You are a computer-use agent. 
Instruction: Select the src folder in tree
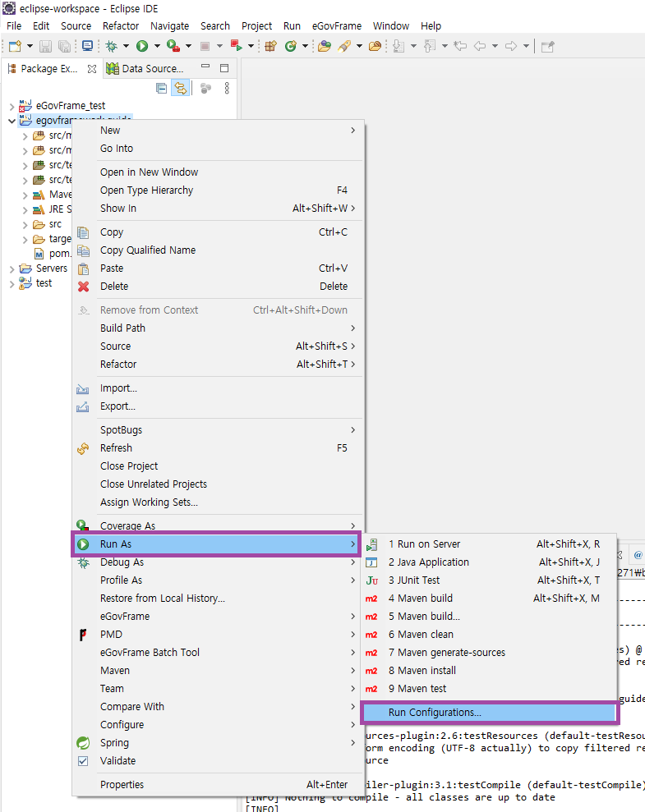pyautogui.click(x=47, y=224)
